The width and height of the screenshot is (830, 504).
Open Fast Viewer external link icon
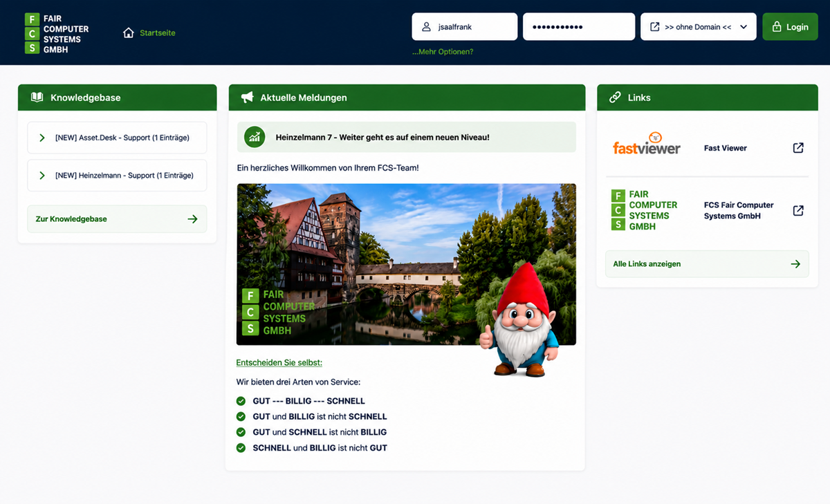[x=798, y=148]
